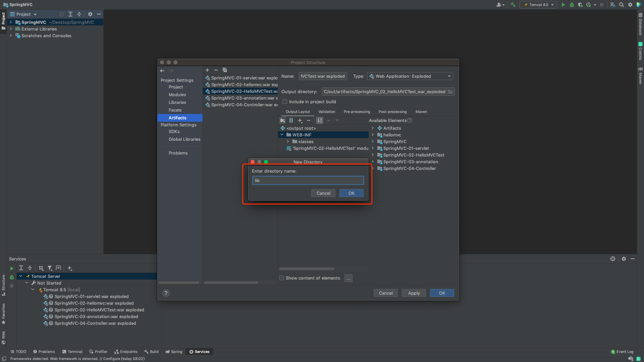644x362 pixels.
Task: Expand SpringMVC-04-Controller in Available Elements
Action: click(x=373, y=168)
